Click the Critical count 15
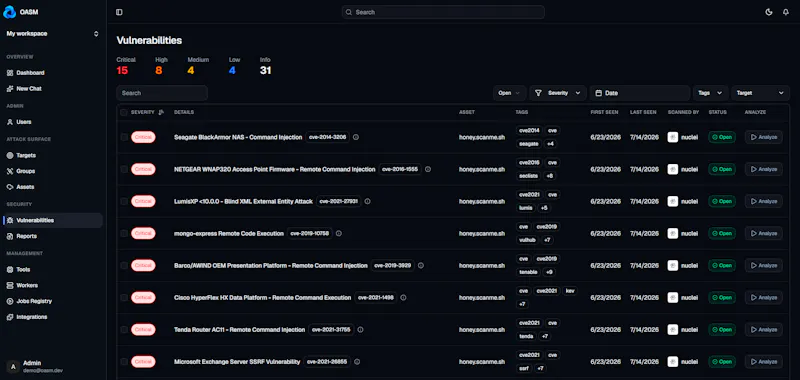Viewport: 800px width, 380px height. click(122, 71)
